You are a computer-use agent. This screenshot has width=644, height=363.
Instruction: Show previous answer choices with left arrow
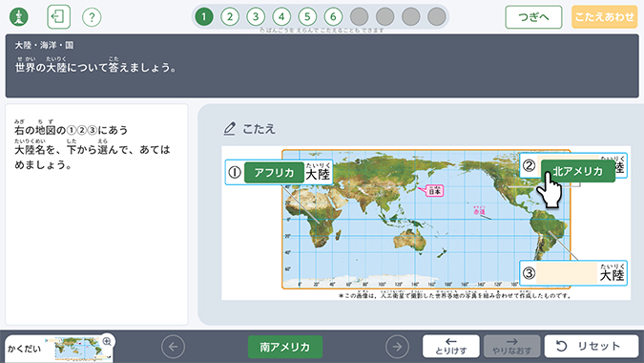click(173, 347)
